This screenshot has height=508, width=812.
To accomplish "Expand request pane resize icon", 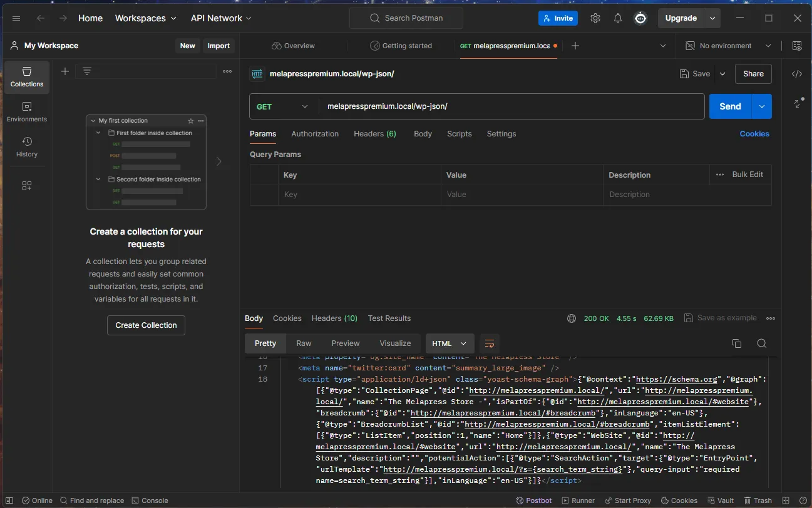I will click(x=798, y=103).
